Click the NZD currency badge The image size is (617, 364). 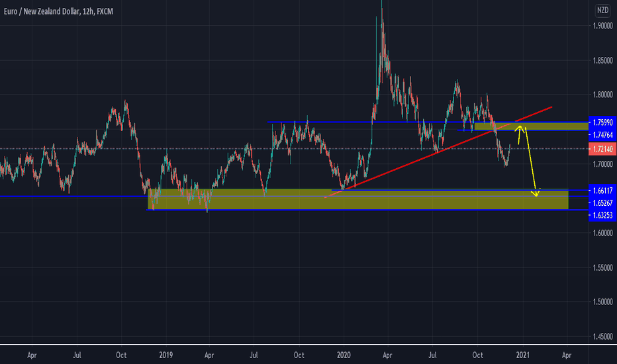(602, 10)
